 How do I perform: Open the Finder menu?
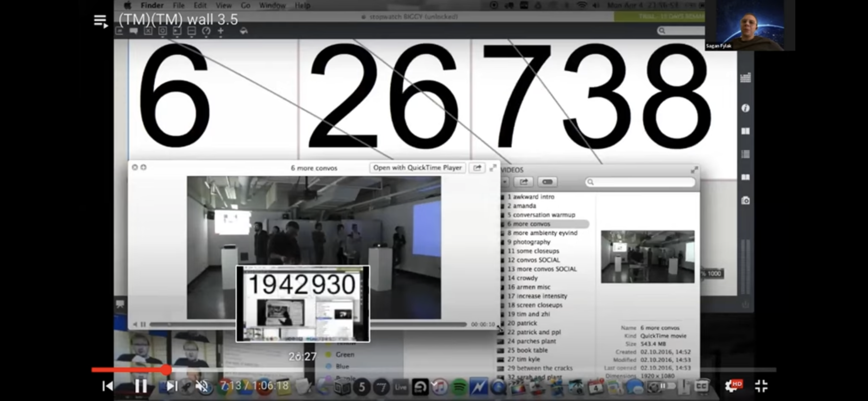point(152,5)
